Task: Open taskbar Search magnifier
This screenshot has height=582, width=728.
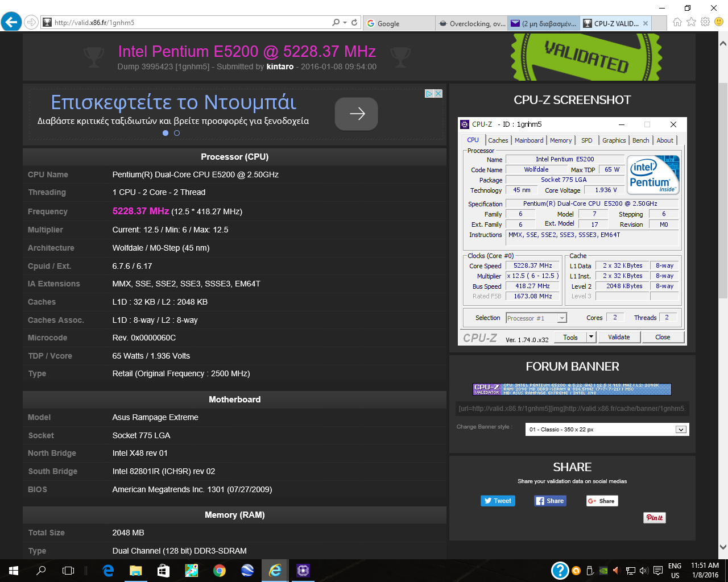Action: [x=41, y=571]
